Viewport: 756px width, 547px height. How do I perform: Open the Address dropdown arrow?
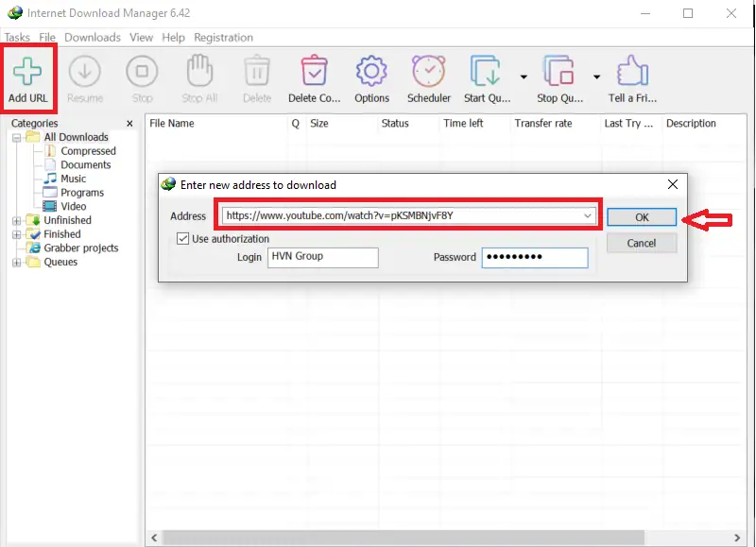(588, 216)
